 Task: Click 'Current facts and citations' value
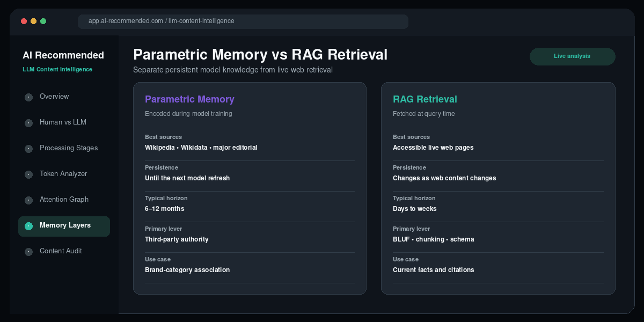[x=434, y=270]
